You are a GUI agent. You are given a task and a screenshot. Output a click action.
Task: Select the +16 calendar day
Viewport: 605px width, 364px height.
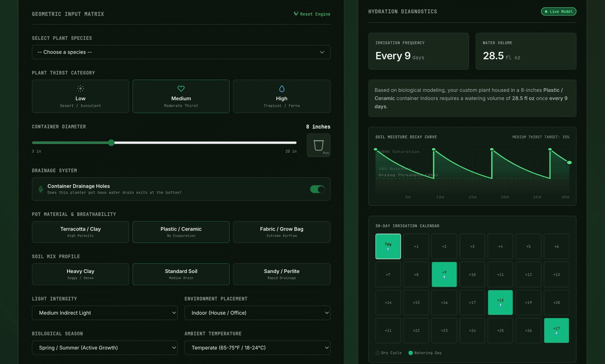(x=444, y=302)
